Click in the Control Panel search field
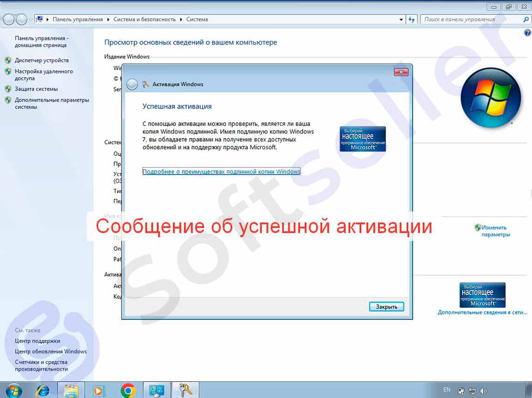The height and width of the screenshot is (398, 532). point(471,19)
